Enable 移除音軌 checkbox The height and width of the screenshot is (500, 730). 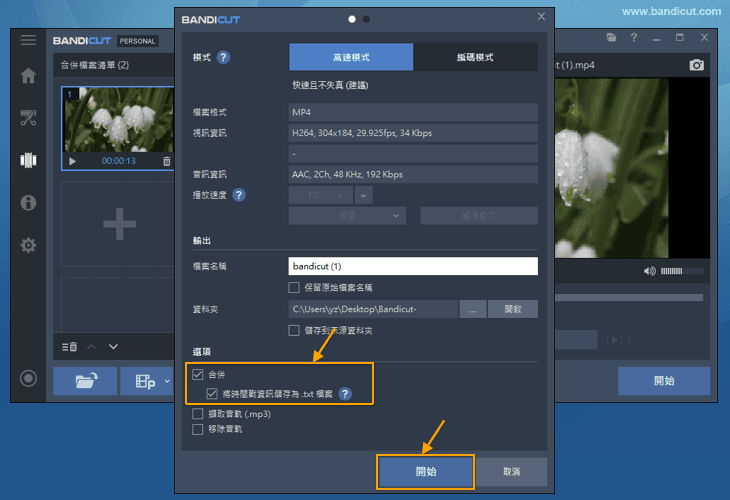pos(198,429)
